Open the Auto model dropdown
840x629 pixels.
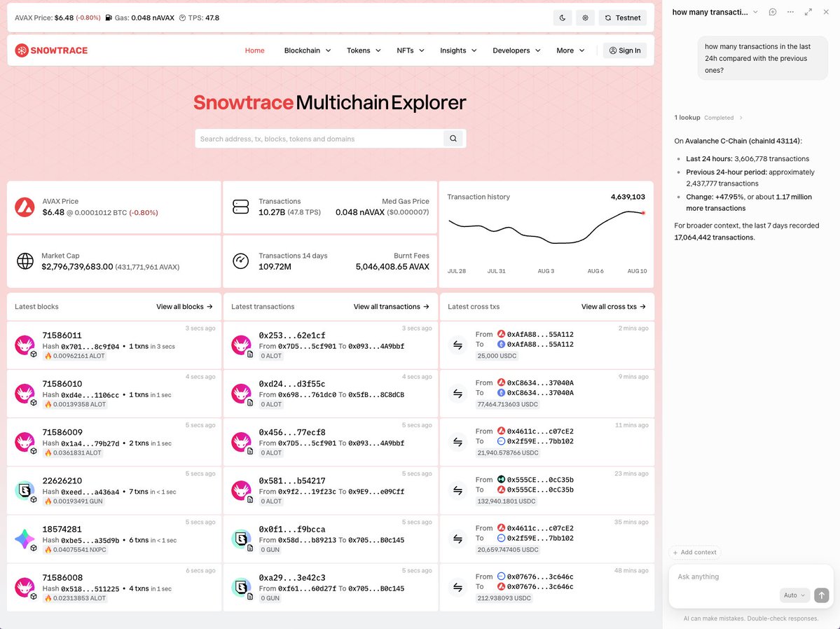pyautogui.click(x=794, y=595)
